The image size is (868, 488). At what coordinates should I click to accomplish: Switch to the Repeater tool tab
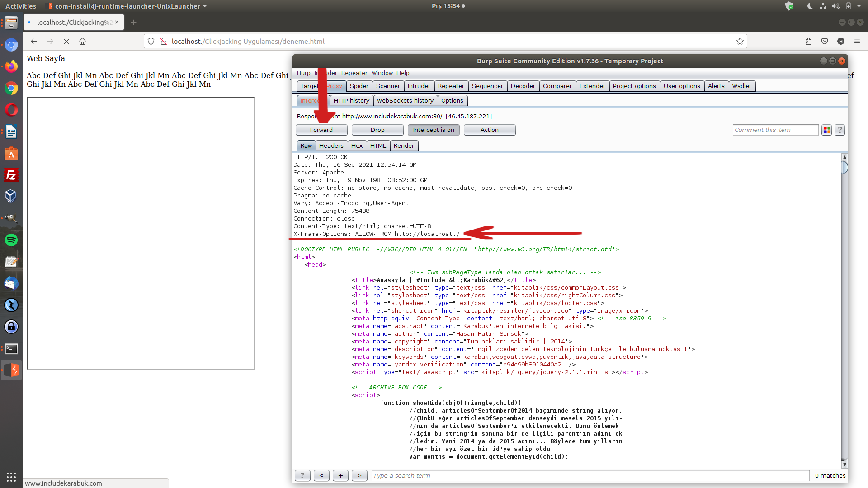tap(451, 86)
